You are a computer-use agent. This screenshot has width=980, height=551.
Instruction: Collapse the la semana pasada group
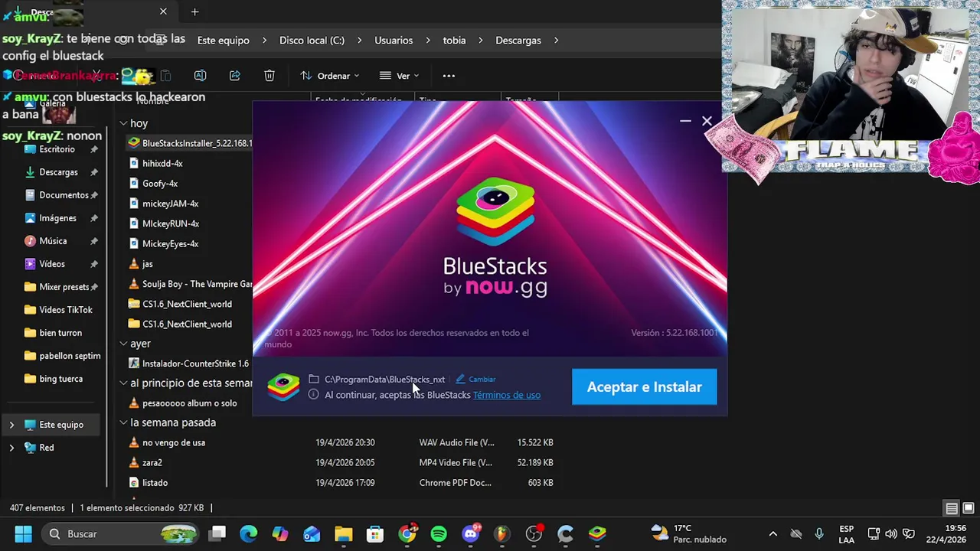(x=123, y=422)
